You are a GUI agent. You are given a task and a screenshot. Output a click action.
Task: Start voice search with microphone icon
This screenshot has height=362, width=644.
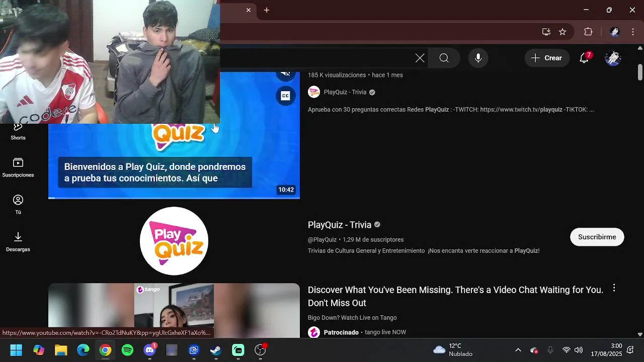click(x=478, y=58)
